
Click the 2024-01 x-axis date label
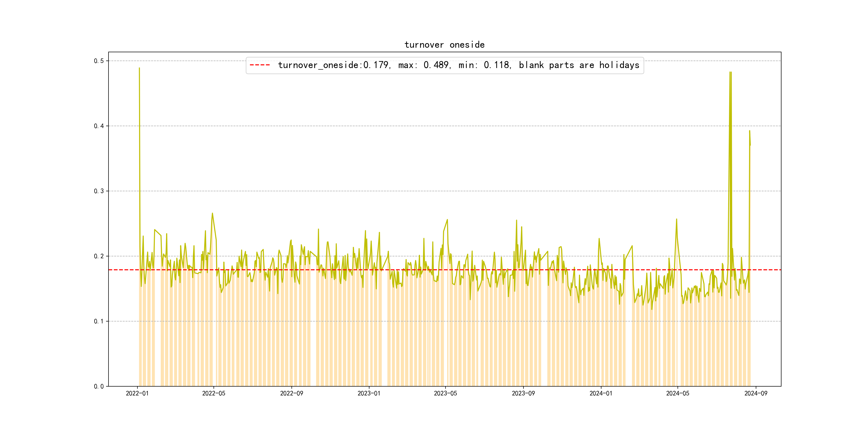[601, 393]
